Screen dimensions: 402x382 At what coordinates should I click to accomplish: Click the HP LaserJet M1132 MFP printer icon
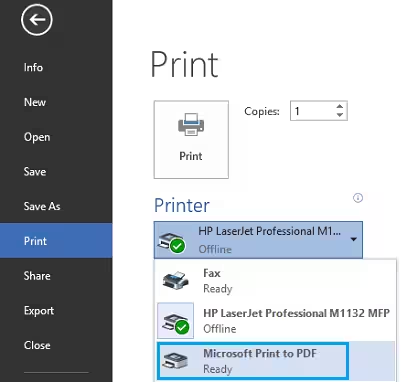[x=176, y=321]
